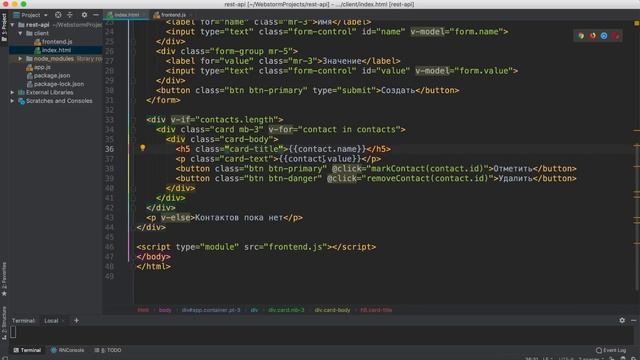The image size is (640, 360).
Task: Hide the Project panel with minus icon
Action: [x=96, y=15]
